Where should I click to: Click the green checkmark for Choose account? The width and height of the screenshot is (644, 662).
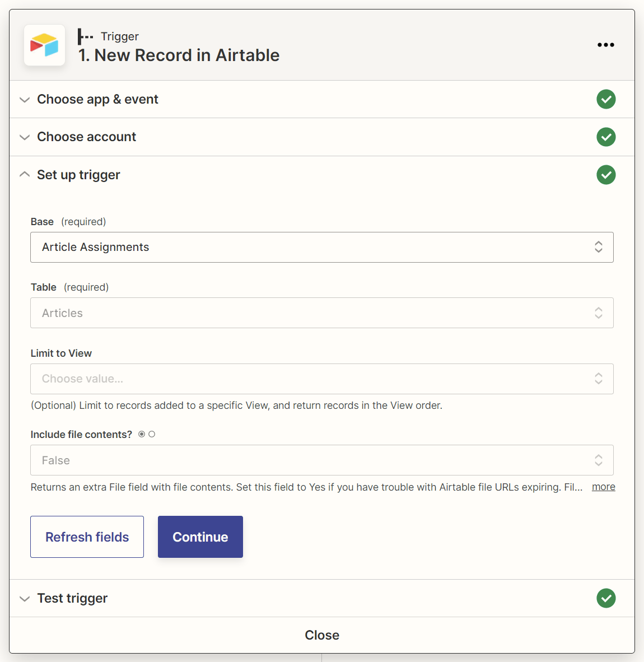pos(606,137)
